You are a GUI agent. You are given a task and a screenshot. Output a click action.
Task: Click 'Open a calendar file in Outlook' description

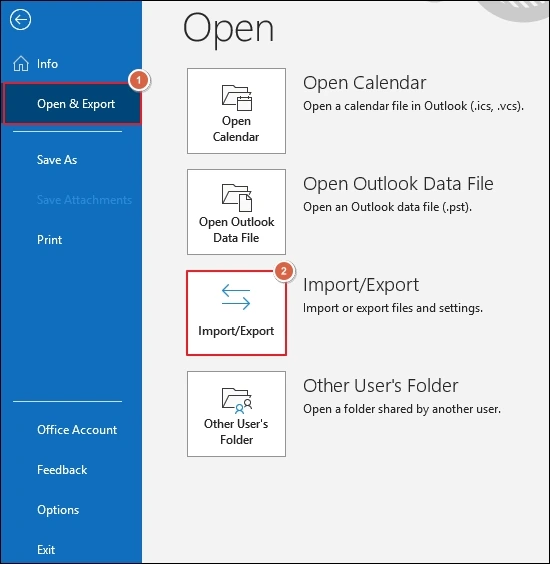tap(413, 106)
